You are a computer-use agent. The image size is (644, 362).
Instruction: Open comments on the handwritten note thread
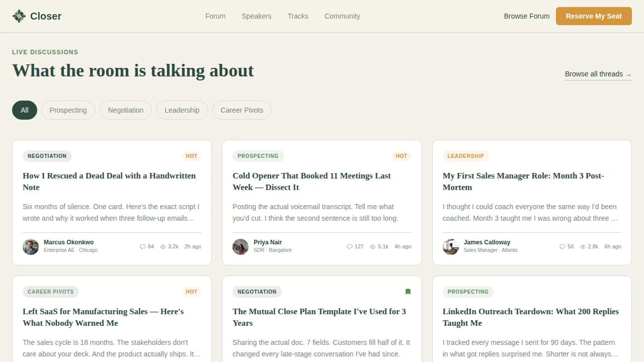(142, 246)
